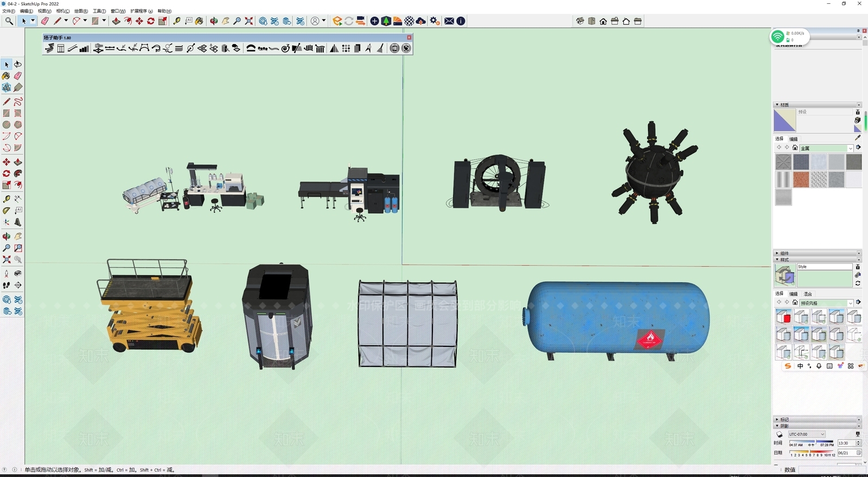Activate the Move tool in left toolbar
Image resolution: width=868 pixels, height=477 pixels.
(x=7, y=162)
